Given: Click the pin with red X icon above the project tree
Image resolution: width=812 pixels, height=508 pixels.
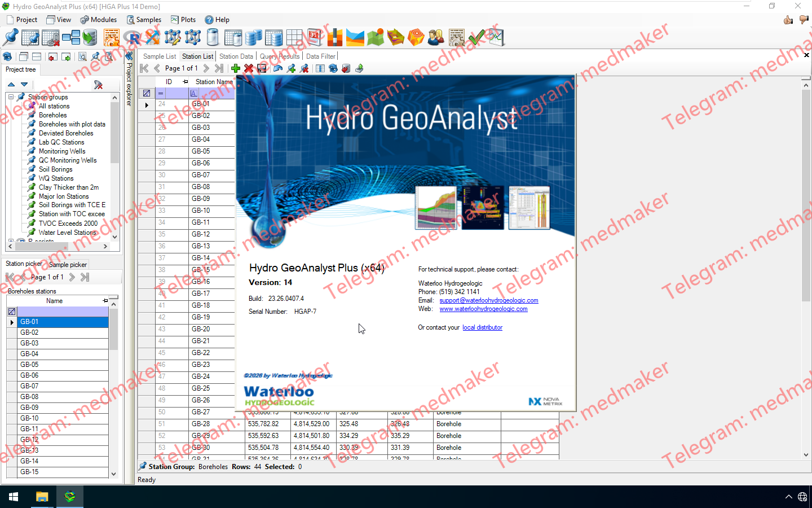Looking at the screenshot, I should click(99, 85).
